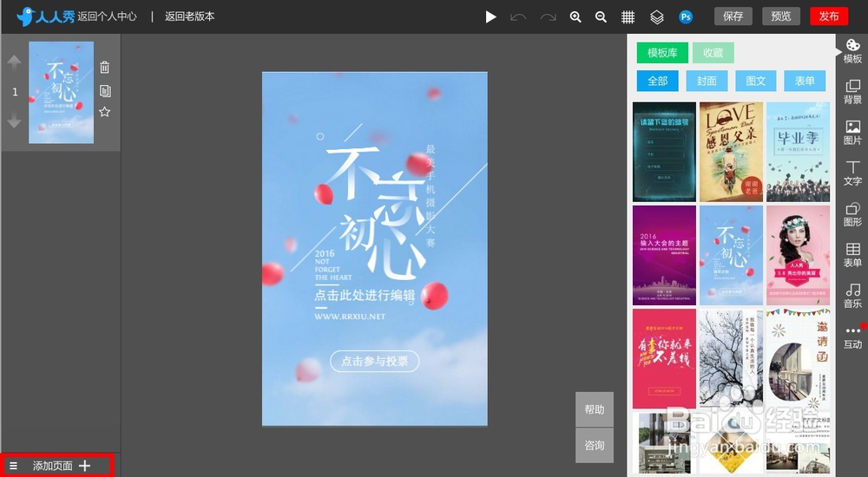Select 点击此处进行编辑 text on canvas

click(x=365, y=295)
